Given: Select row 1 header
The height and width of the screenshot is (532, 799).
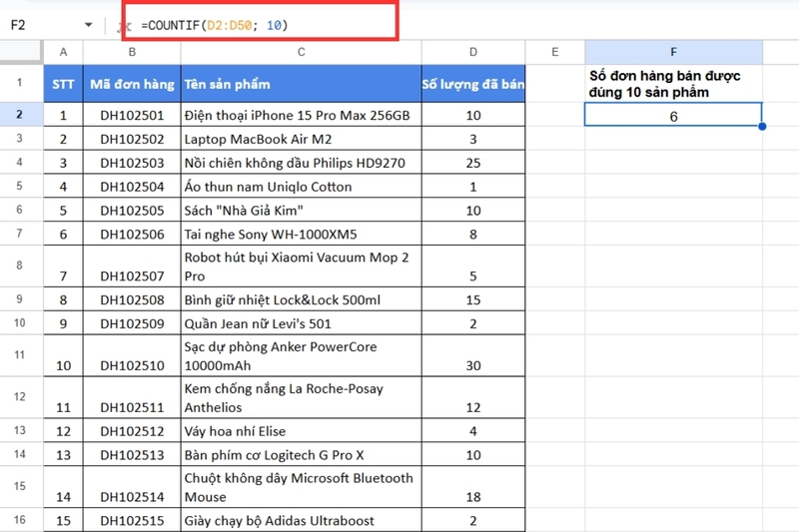Looking at the screenshot, I should pos(19,83).
